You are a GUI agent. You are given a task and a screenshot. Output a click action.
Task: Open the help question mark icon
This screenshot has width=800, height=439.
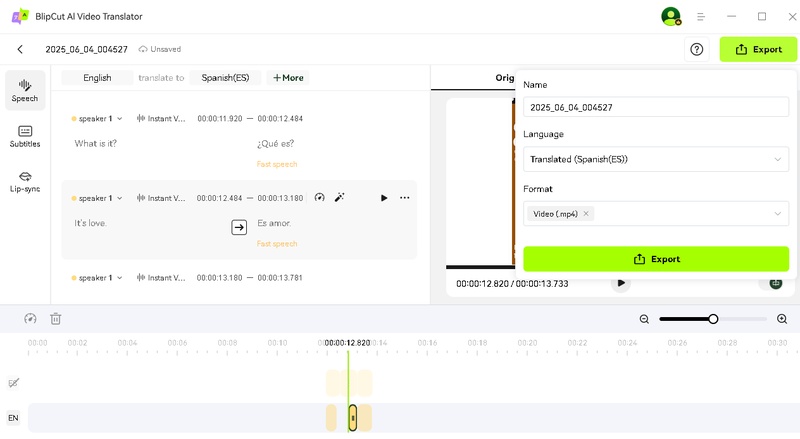tap(697, 49)
